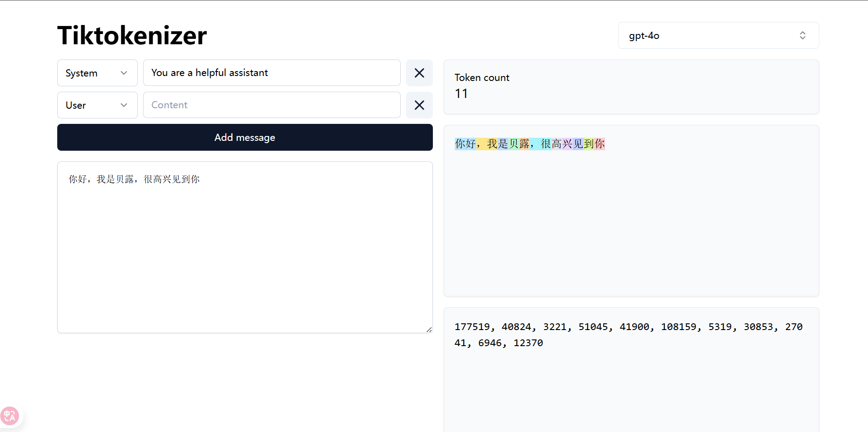Select the blue 你好 token highlight
Screen dimensions: 868x432
(465, 144)
